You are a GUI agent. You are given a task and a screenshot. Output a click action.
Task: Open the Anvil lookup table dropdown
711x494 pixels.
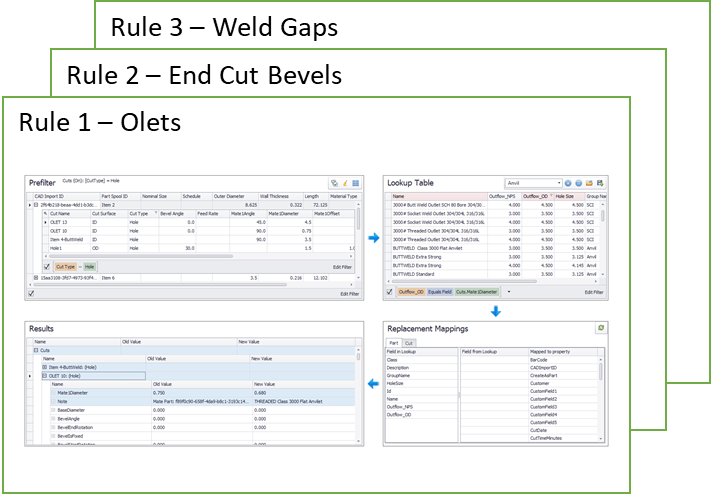[559, 183]
